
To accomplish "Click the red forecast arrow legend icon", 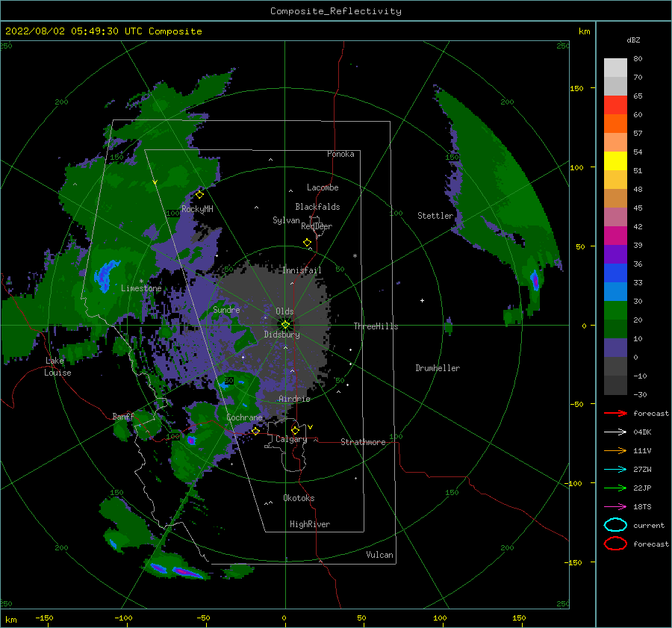I will [615, 413].
